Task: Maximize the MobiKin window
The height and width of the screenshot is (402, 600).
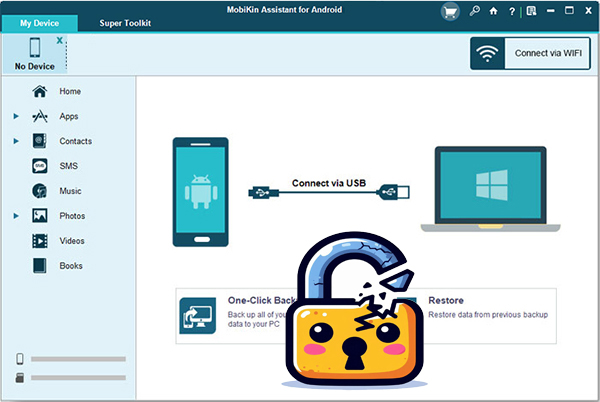Action: click(569, 11)
